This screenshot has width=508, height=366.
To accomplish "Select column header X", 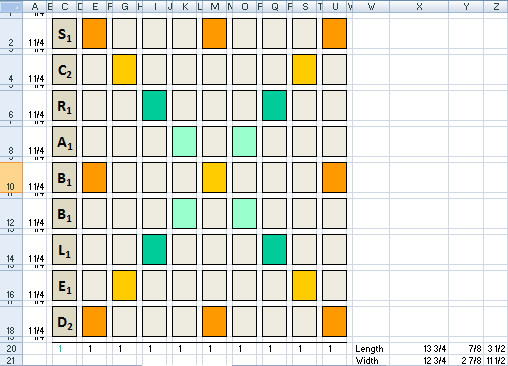I will (x=419, y=6).
